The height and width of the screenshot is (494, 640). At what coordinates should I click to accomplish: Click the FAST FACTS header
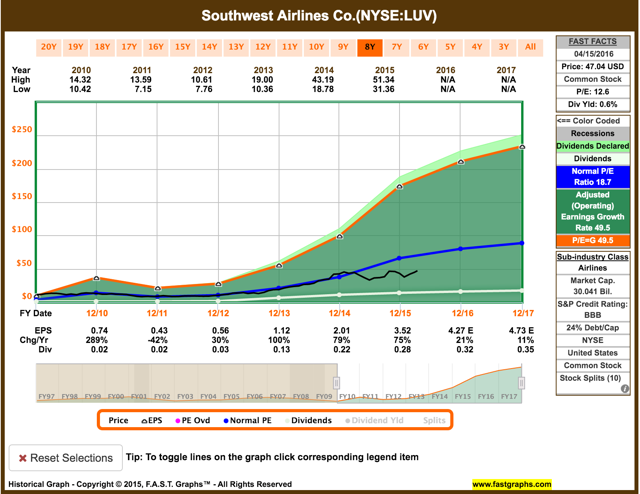pyautogui.click(x=593, y=42)
